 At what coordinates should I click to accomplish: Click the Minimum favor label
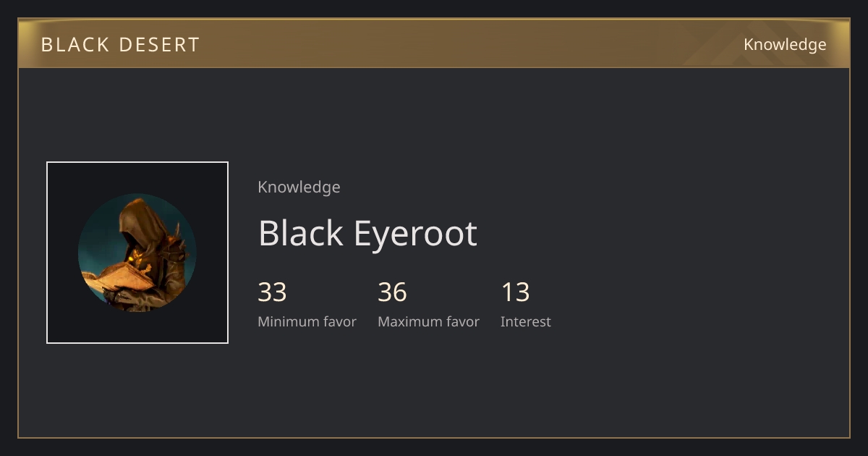pos(307,321)
